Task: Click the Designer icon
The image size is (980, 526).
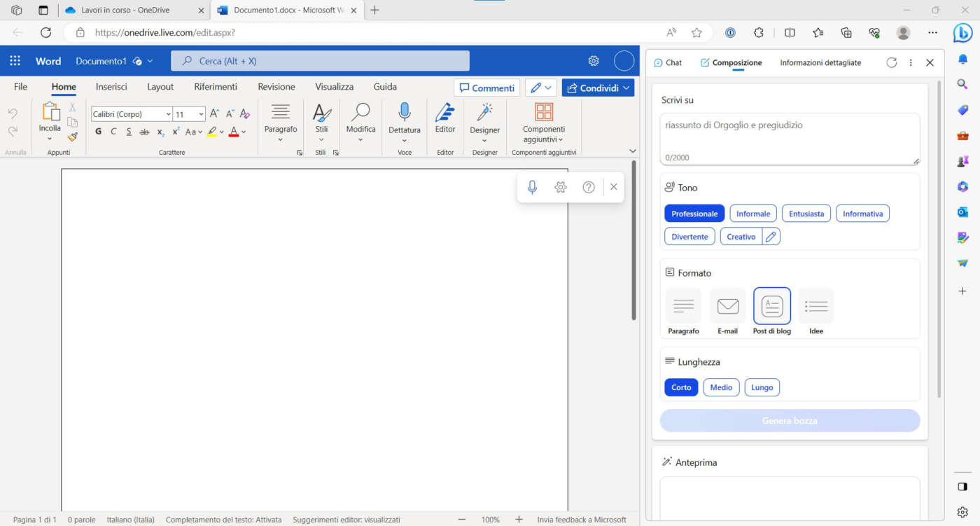Action: [484, 113]
